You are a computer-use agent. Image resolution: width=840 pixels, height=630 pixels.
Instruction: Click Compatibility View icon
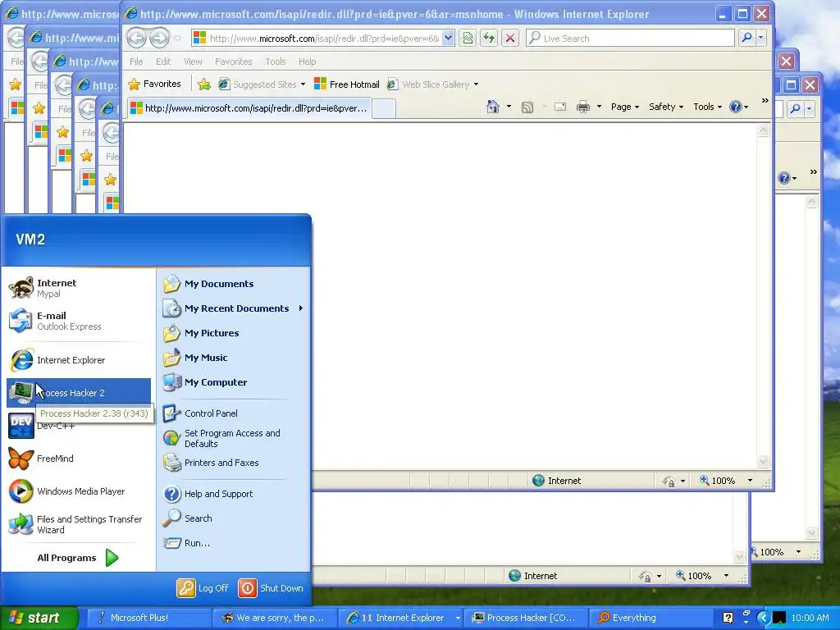click(x=468, y=38)
